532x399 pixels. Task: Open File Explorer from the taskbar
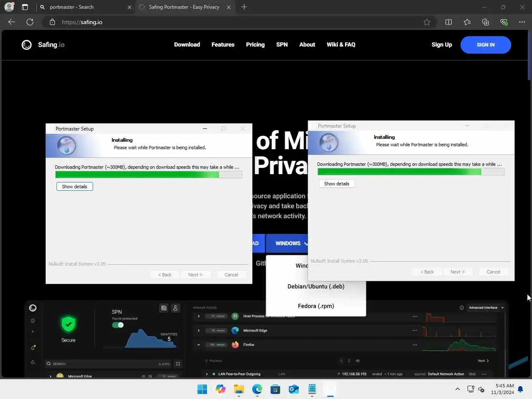click(x=239, y=389)
